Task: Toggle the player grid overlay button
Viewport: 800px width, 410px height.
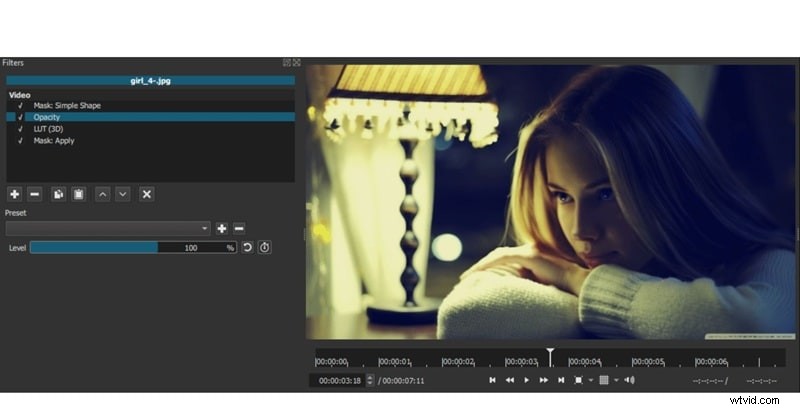Action: click(604, 380)
